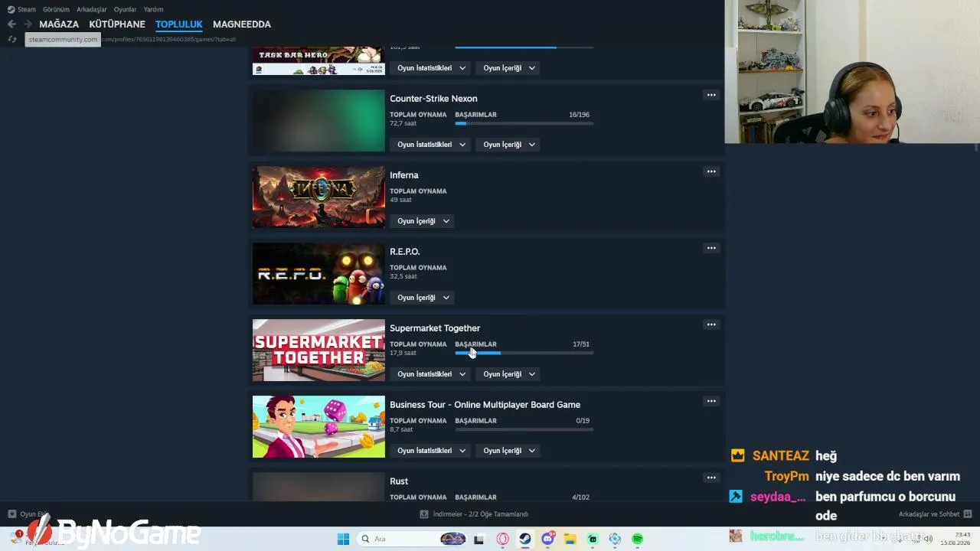This screenshot has height=551, width=980.
Task: Open the three-dot menu for Inferna
Action: click(x=711, y=171)
